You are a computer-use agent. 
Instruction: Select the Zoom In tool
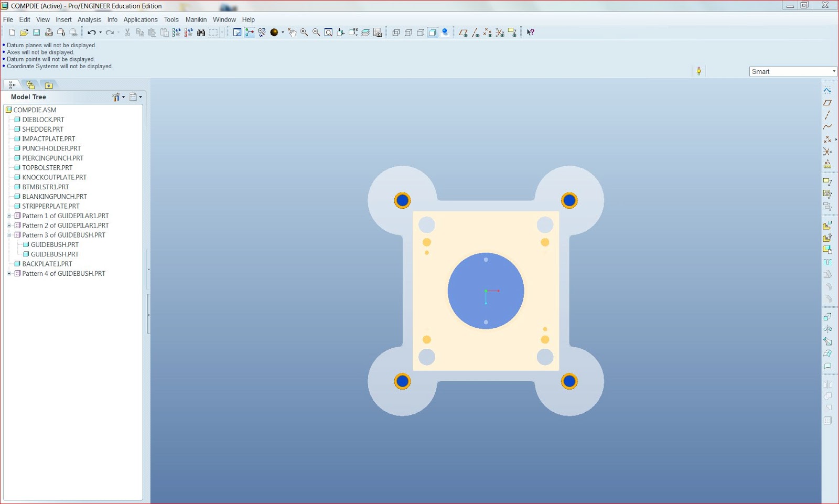(304, 33)
